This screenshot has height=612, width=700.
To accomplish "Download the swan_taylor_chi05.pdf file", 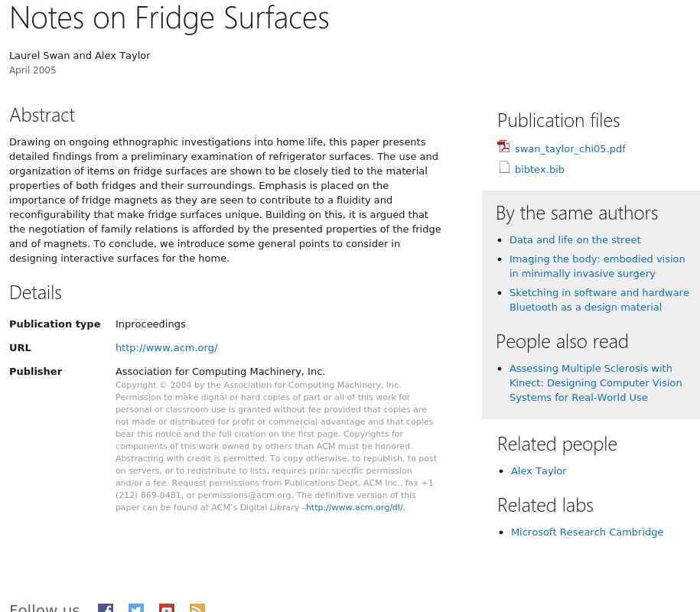I will pyautogui.click(x=570, y=149).
